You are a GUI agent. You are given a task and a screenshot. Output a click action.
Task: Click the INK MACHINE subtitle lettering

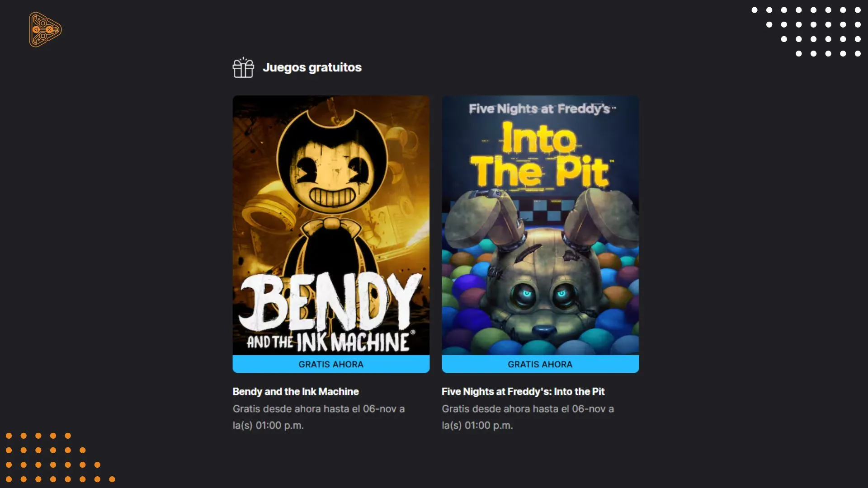(353, 342)
